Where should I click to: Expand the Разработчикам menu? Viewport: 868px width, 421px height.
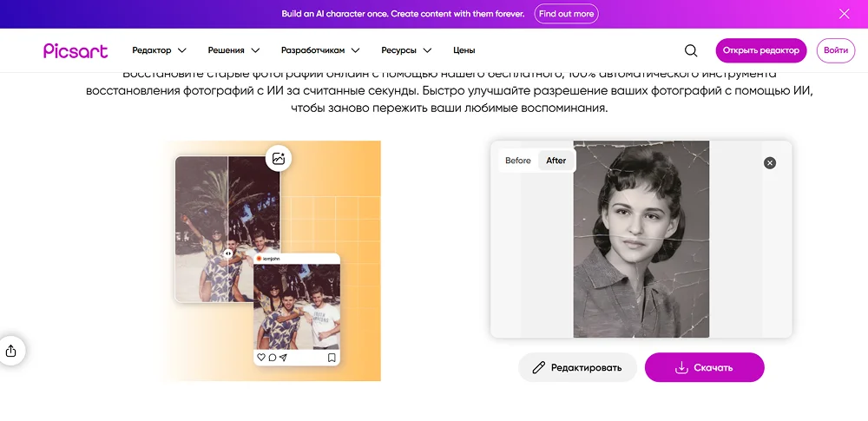click(x=319, y=50)
